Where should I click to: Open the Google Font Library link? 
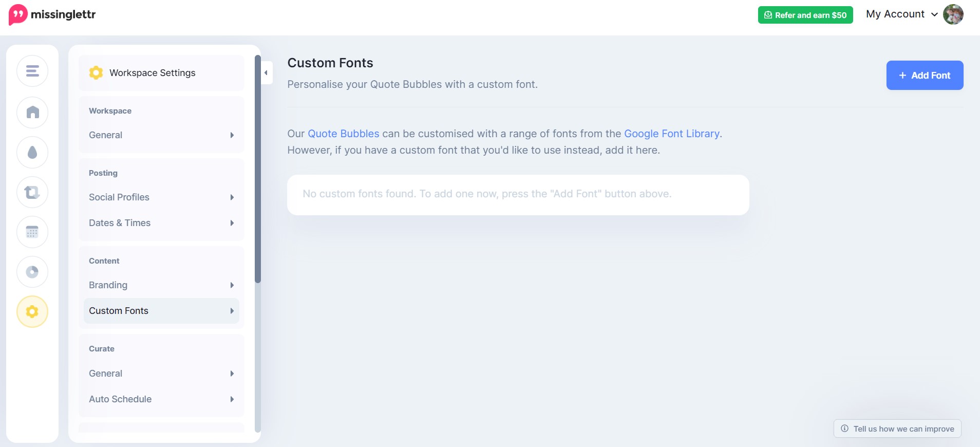[x=672, y=134]
